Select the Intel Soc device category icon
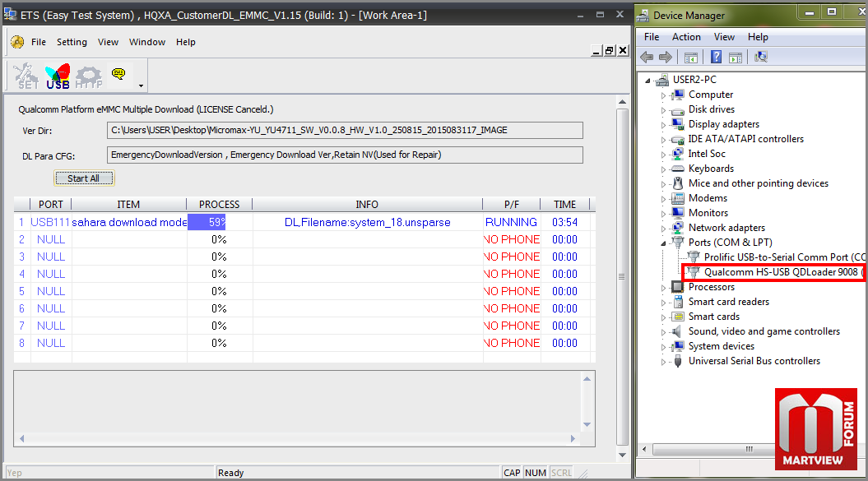Viewport: 868px width, 481px height. pyautogui.click(x=678, y=154)
